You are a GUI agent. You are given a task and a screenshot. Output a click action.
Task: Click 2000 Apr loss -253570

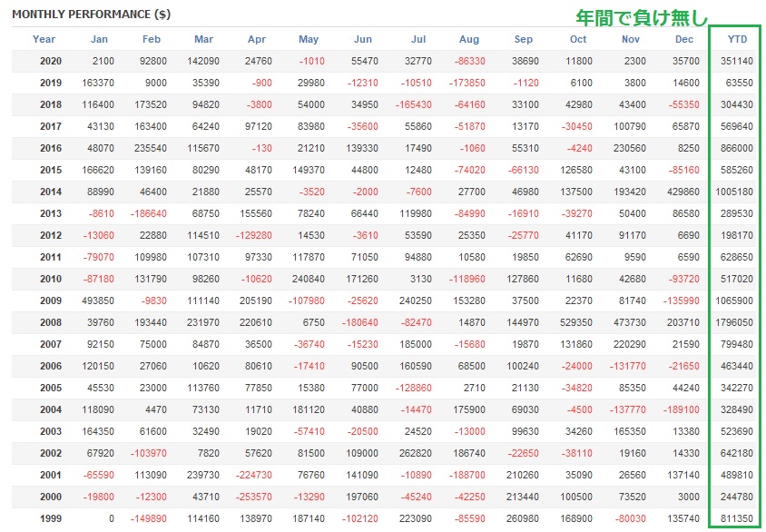tap(253, 497)
